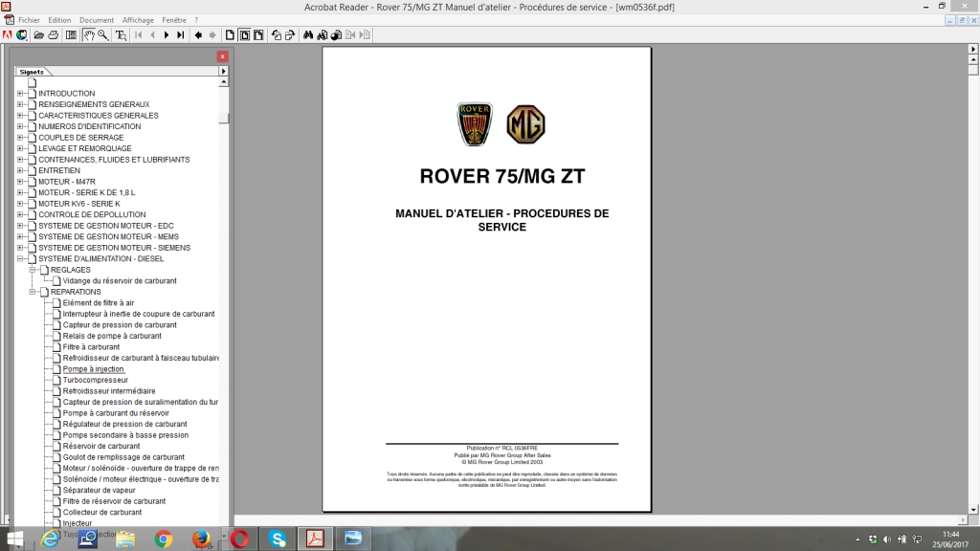Toggle the navigation pane toolbar icon
The width and height of the screenshot is (980, 551).
71,35
